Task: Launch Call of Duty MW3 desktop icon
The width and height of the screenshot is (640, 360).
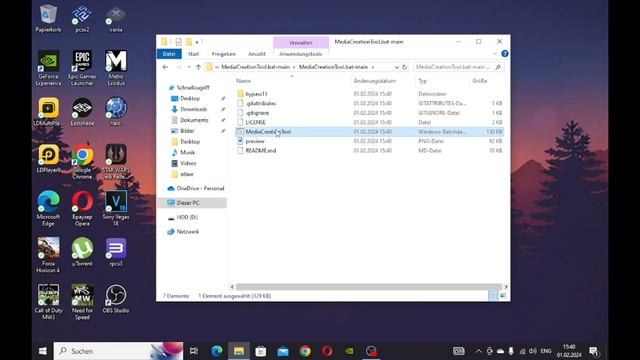Action: click(48, 302)
